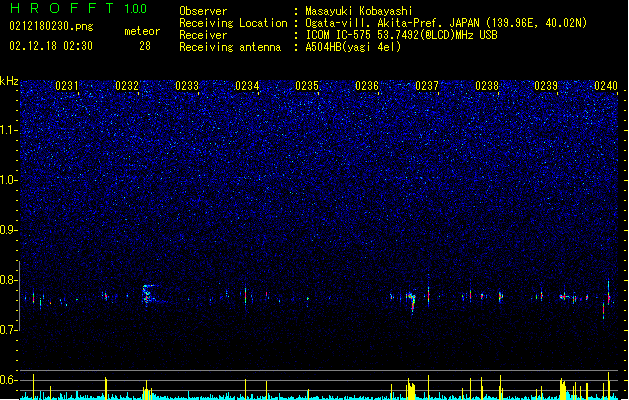Viewport: 629px width, 400px height.
Task: Click the 'Receiving Location' field label
Action: (233, 23)
